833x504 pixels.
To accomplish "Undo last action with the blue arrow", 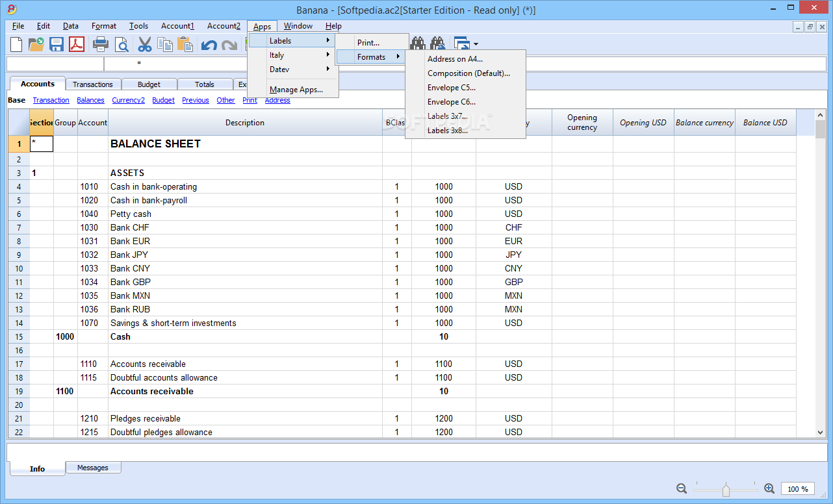I will pos(209,45).
